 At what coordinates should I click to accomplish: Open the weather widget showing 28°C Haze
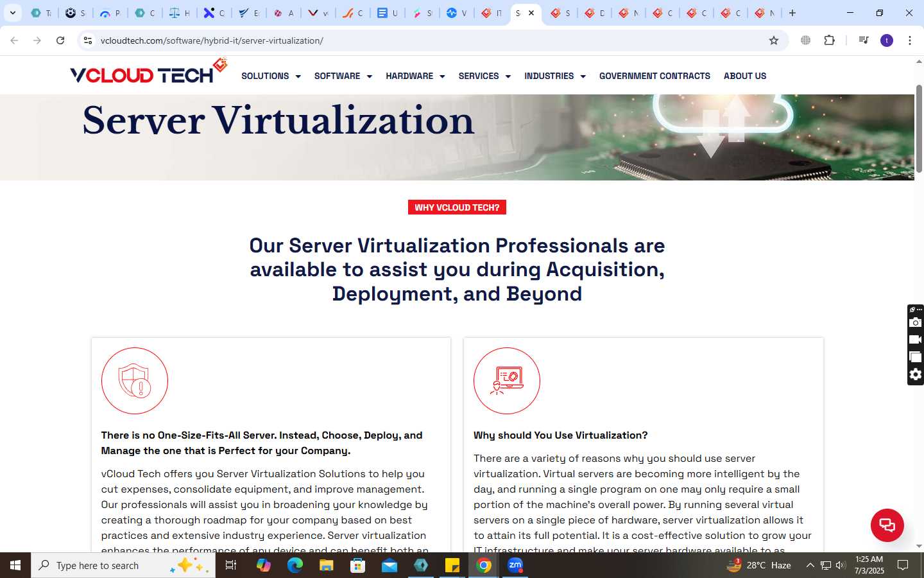pos(758,565)
